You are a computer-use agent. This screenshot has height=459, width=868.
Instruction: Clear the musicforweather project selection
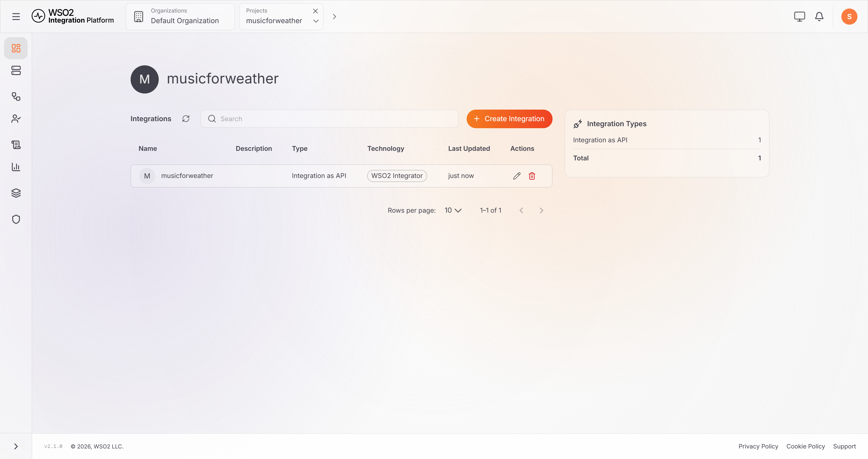click(x=315, y=11)
